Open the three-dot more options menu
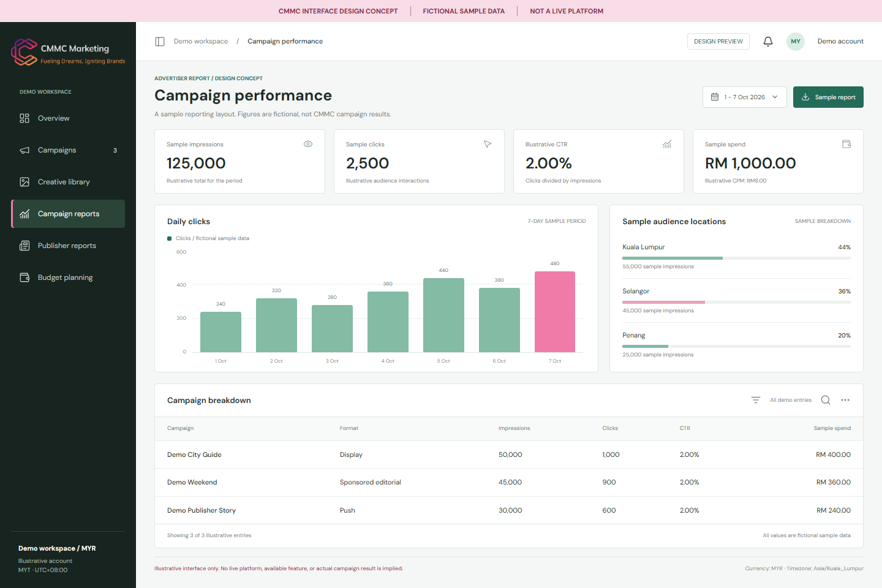The image size is (882, 588). coord(845,400)
